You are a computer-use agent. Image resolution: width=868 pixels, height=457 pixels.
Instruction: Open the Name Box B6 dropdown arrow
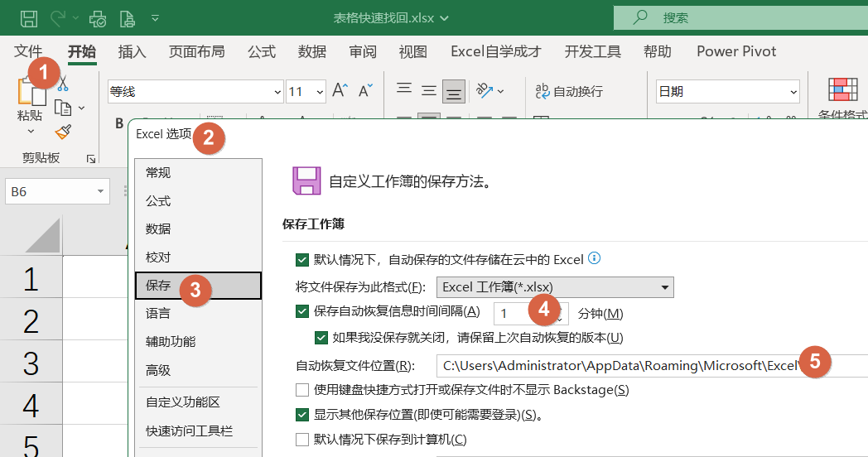coord(100,191)
